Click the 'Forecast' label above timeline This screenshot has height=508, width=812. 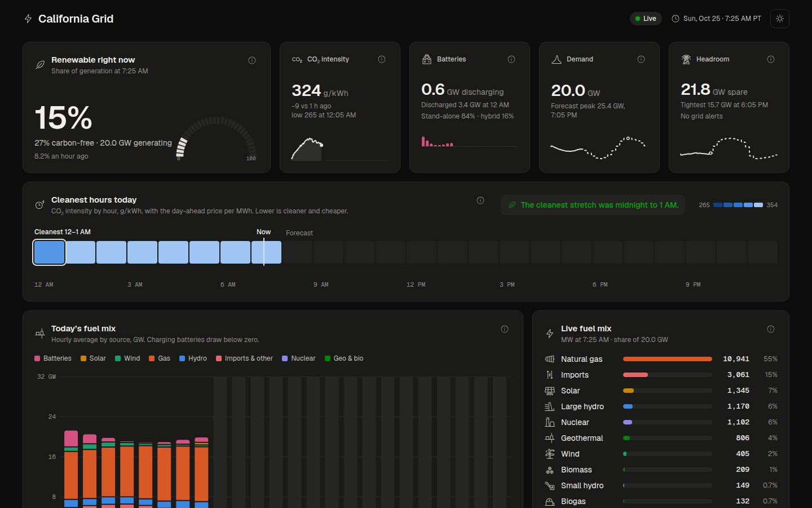tap(299, 233)
